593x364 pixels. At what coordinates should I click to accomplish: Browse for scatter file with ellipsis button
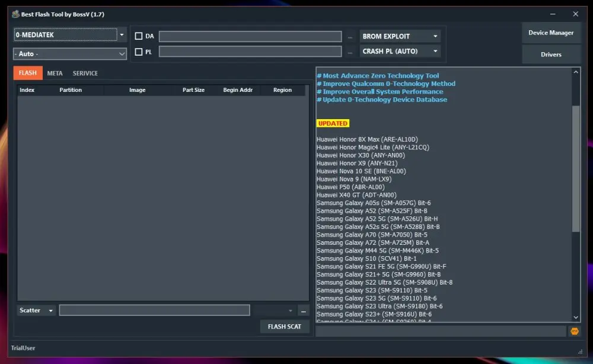(303, 311)
